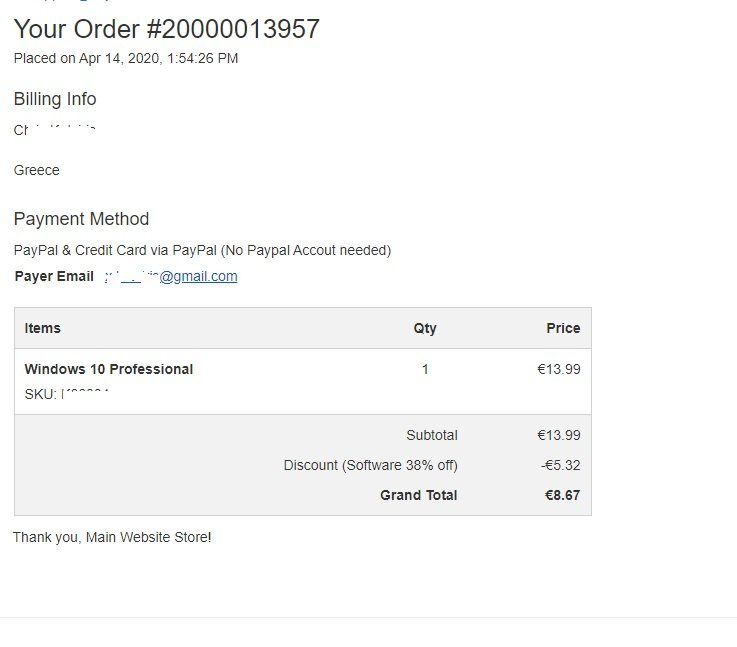737x647 pixels.
Task: Click the Payment Method heading
Action: tap(81, 219)
